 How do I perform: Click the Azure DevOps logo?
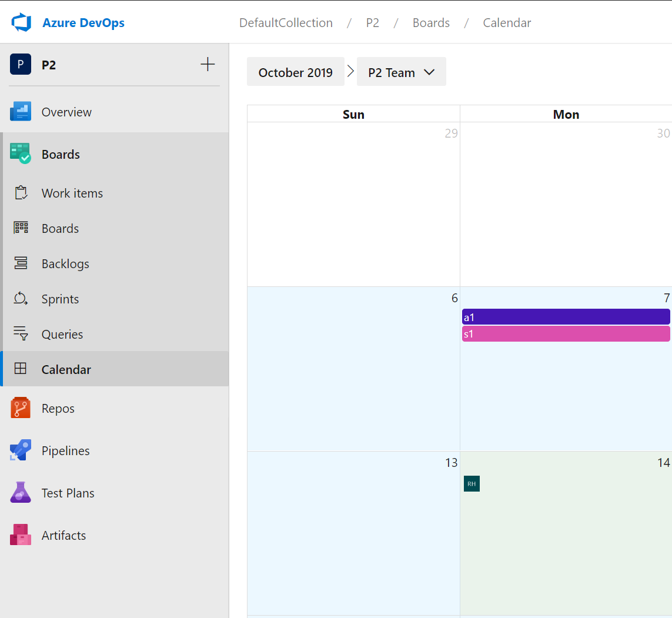[22, 22]
